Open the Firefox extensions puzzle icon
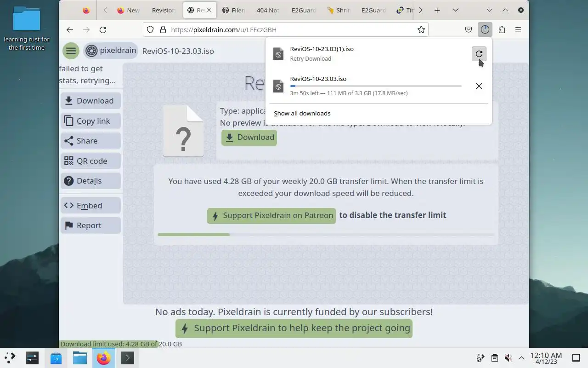This screenshot has height=368, width=588. 502,29
